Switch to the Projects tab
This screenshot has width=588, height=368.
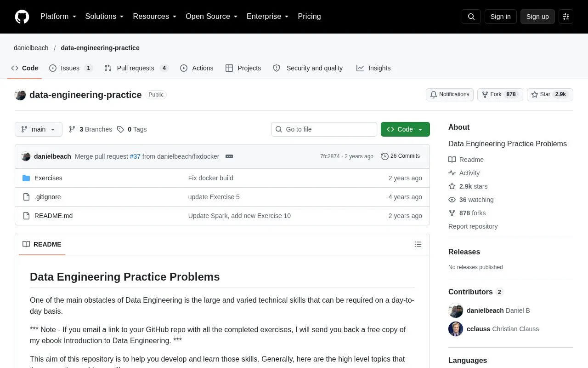pos(243,68)
